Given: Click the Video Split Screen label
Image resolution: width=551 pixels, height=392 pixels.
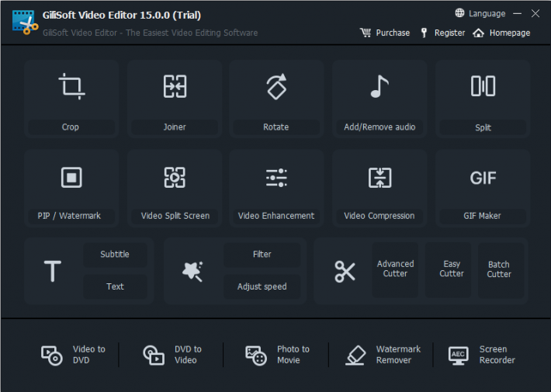Looking at the screenshot, I should [x=175, y=216].
